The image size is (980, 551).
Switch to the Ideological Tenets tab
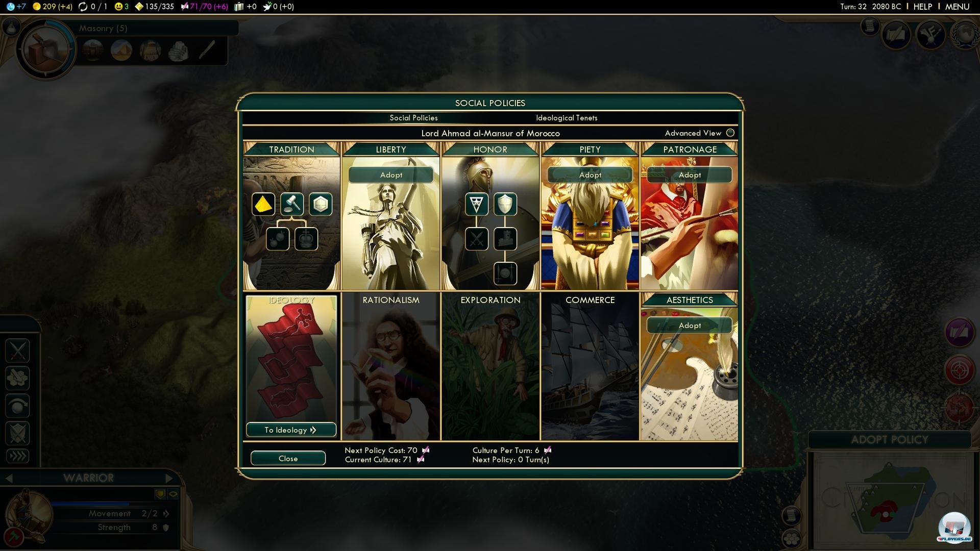566,118
